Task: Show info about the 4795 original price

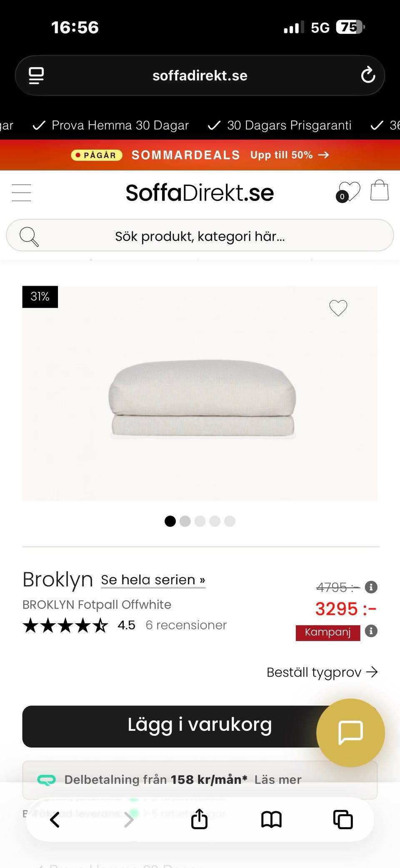Action: pyautogui.click(x=371, y=587)
